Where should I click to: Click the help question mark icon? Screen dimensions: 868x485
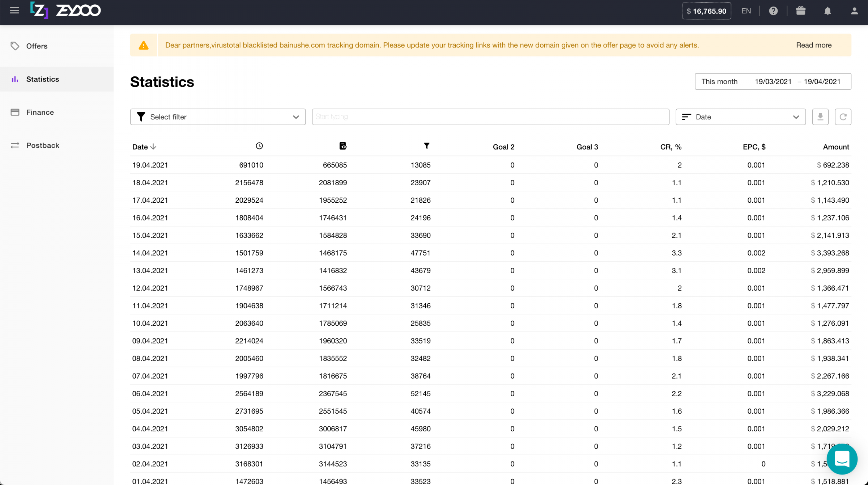pyautogui.click(x=773, y=11)
